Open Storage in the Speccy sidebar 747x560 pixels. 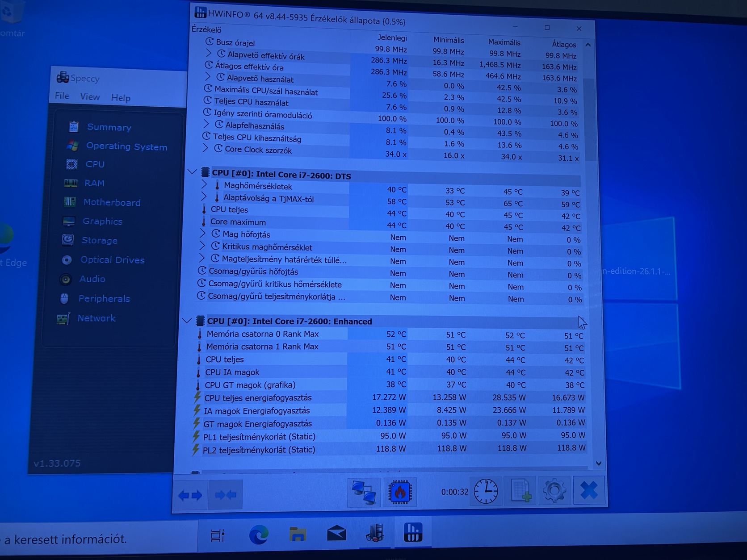tap(99, 240)
